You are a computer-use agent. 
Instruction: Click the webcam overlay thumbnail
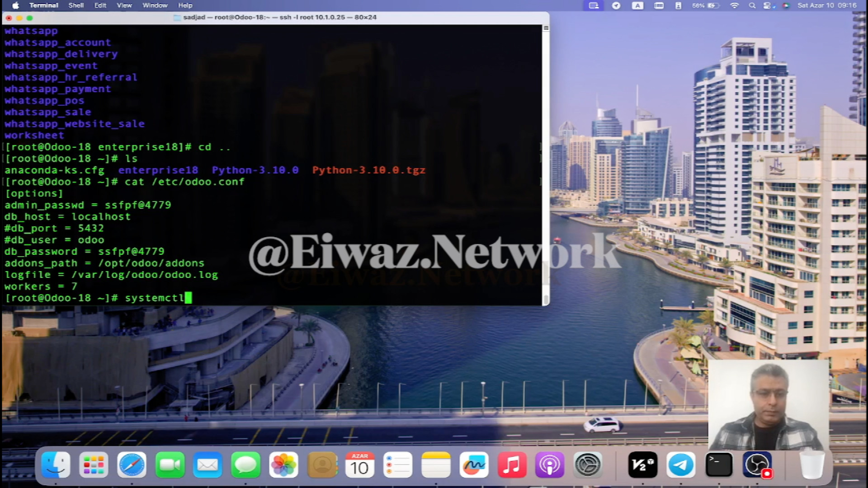769,405
